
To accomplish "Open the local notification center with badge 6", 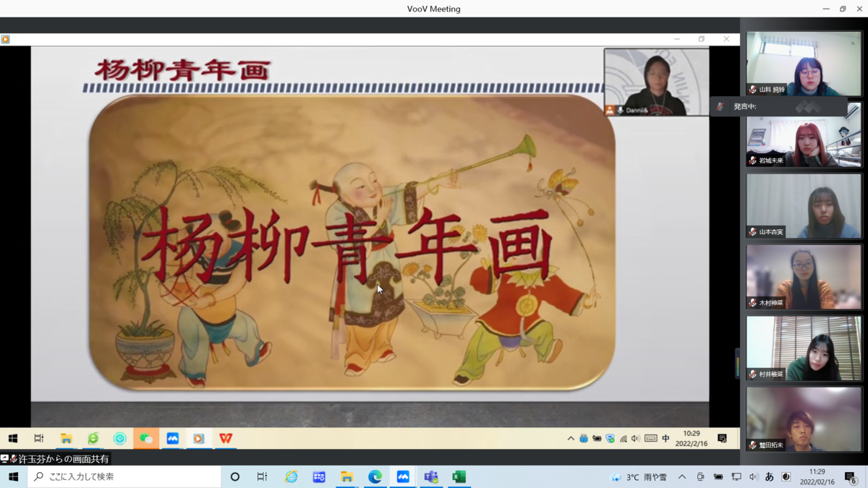I will point(851,477).
